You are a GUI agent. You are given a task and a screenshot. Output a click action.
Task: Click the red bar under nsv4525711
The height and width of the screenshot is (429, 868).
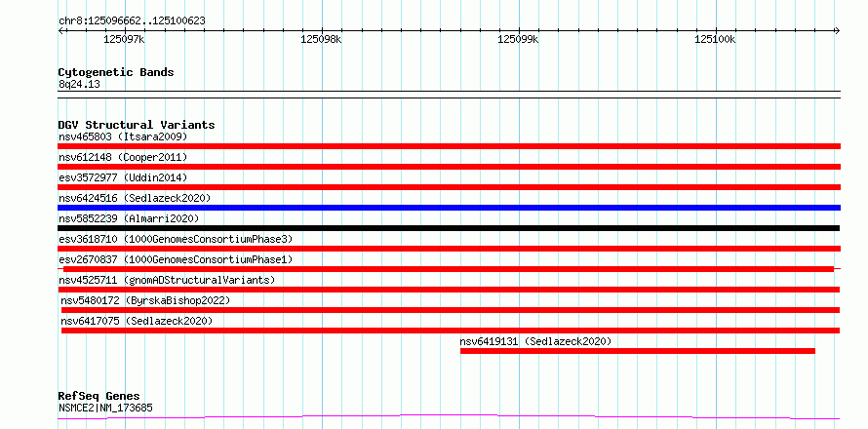coord(449,290)
